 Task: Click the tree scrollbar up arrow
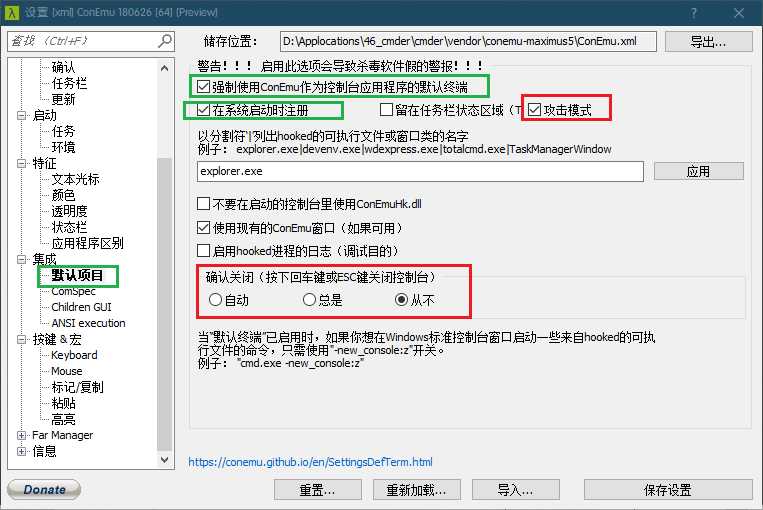pyautogui.click(x=164, y=68)
